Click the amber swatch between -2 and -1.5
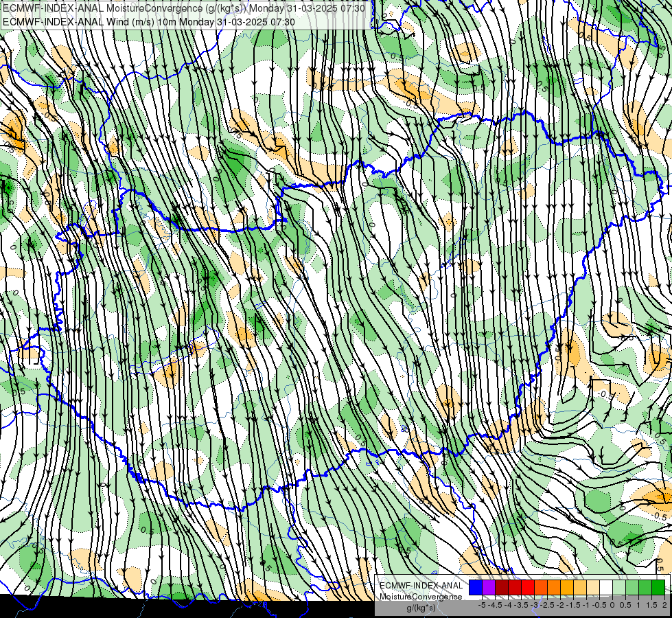Screen dimensions: 672x618 coord(567,588)
